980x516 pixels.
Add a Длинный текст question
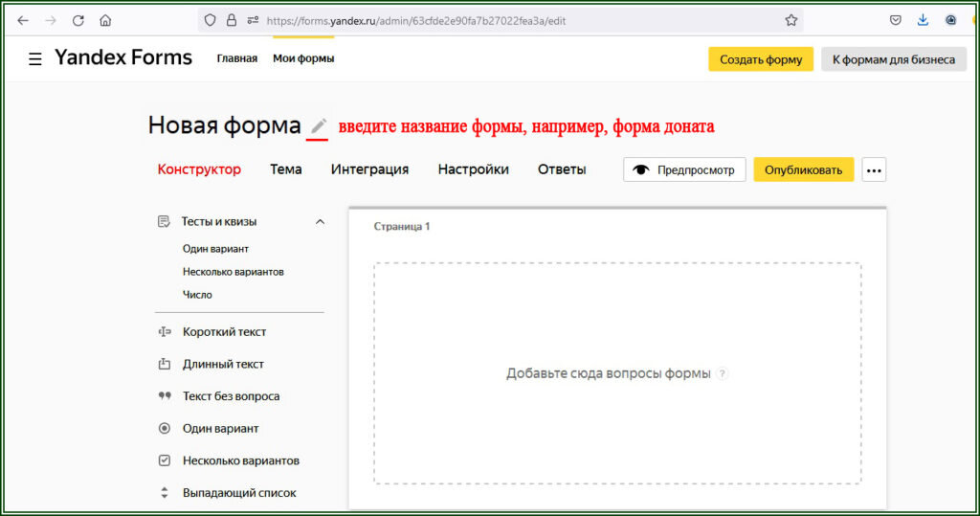(223, 364)
